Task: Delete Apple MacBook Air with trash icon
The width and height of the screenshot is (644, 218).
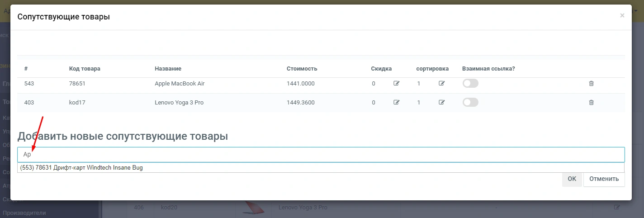Action: pos(591,84)
